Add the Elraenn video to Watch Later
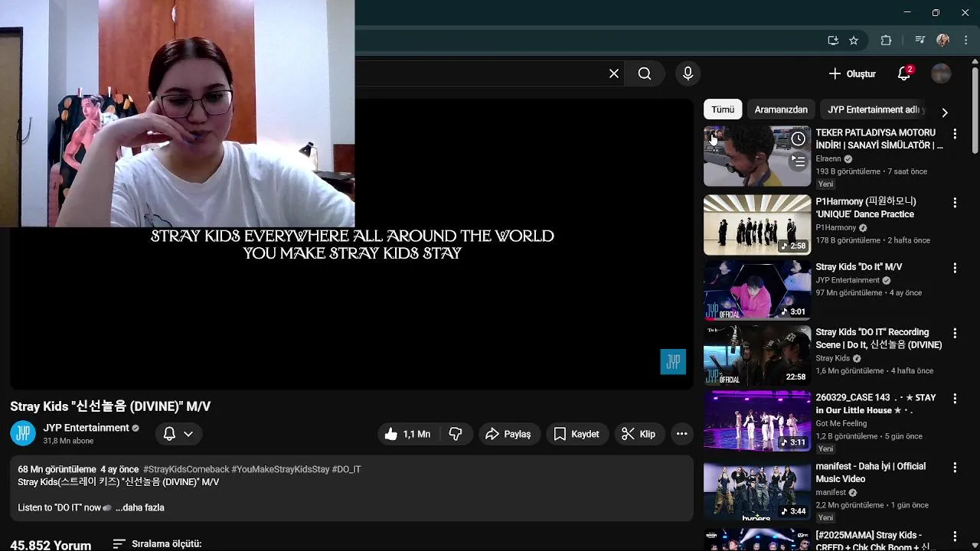The image size is (980, 551). coord(799,139)
